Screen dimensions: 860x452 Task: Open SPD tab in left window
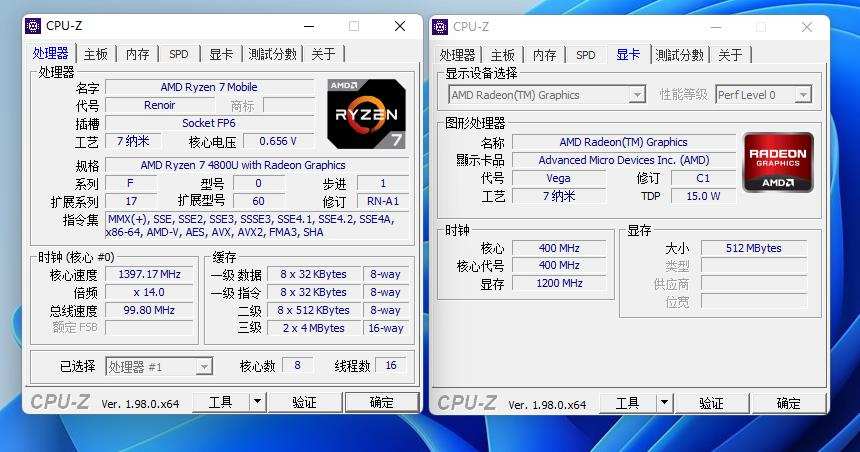click(179, 54)
